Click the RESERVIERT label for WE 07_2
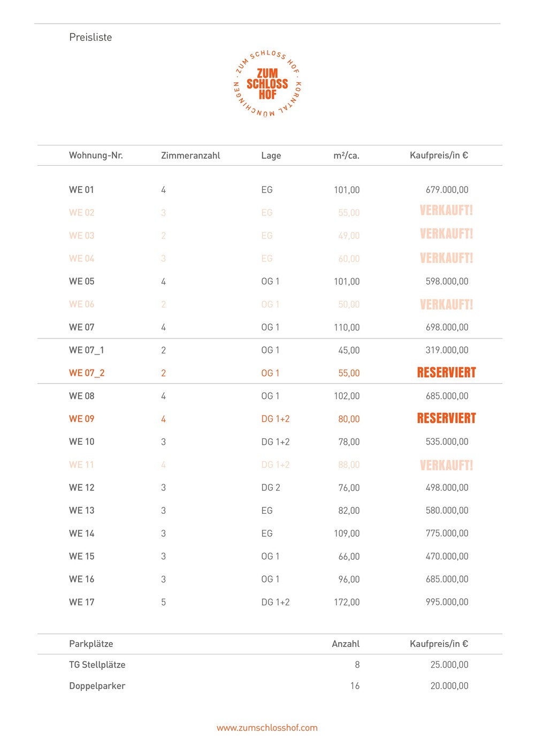 (446, 373)
